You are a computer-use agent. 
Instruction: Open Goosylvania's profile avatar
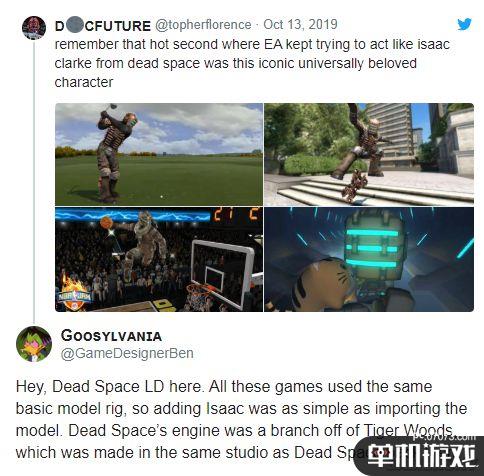click(34, 344)
